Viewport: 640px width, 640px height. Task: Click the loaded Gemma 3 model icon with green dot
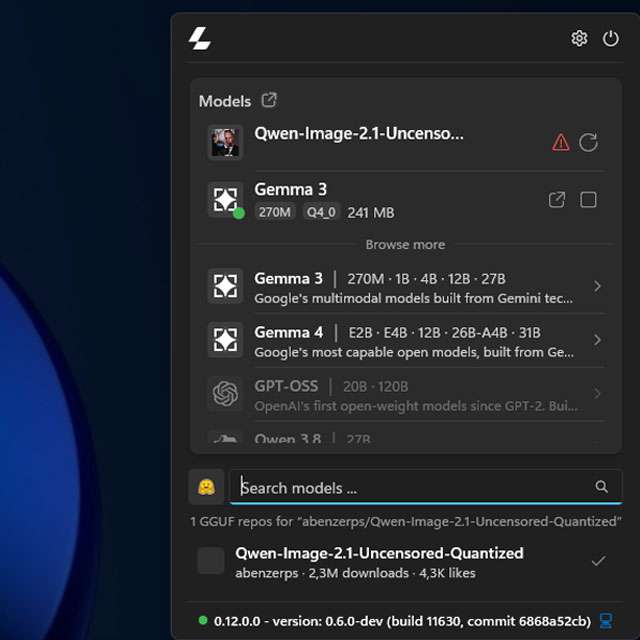pyautogui.click(x=225, y=200)
